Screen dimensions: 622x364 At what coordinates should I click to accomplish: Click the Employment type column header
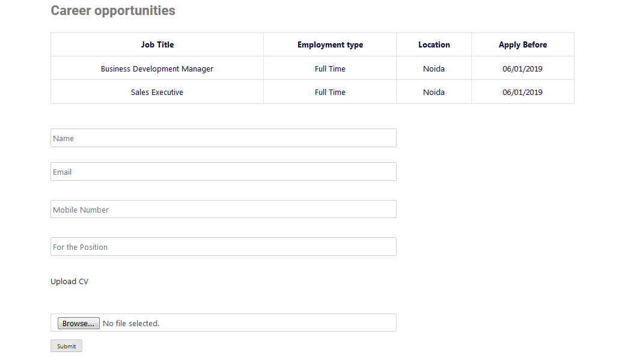[330, 44]
